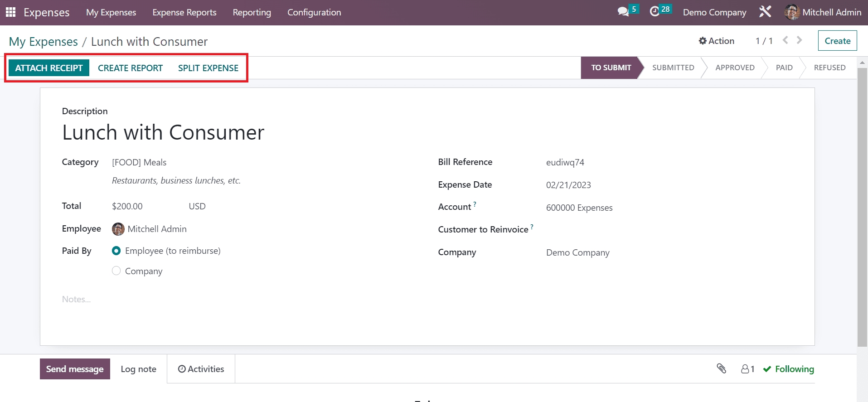Toggle the Following subscription status

(x=789, y=369)
